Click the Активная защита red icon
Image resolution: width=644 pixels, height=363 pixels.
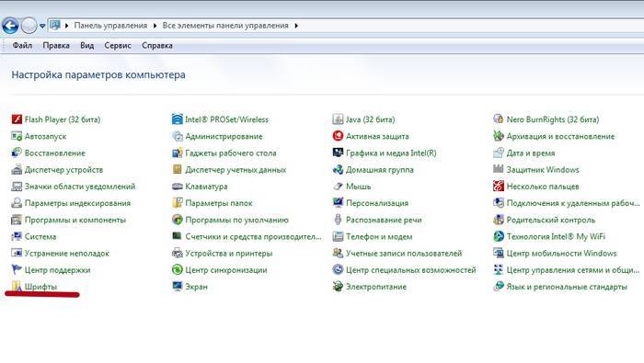coord(338,136)
